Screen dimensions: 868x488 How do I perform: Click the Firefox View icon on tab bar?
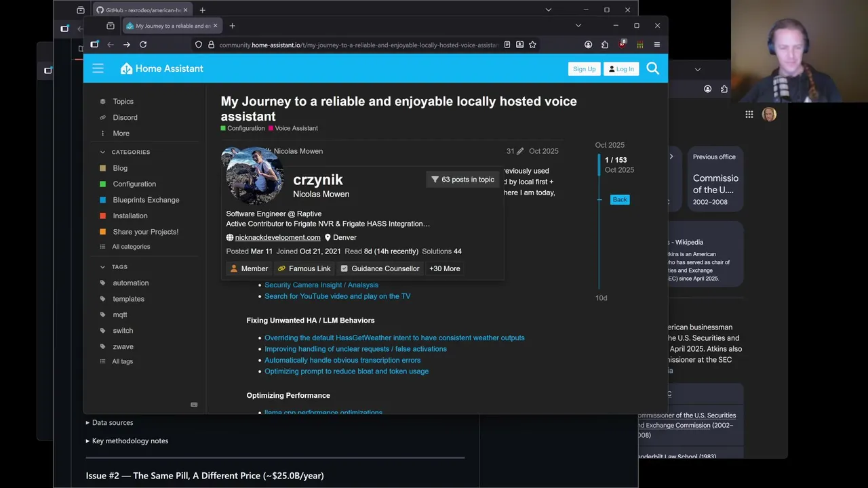coord(111,26)
